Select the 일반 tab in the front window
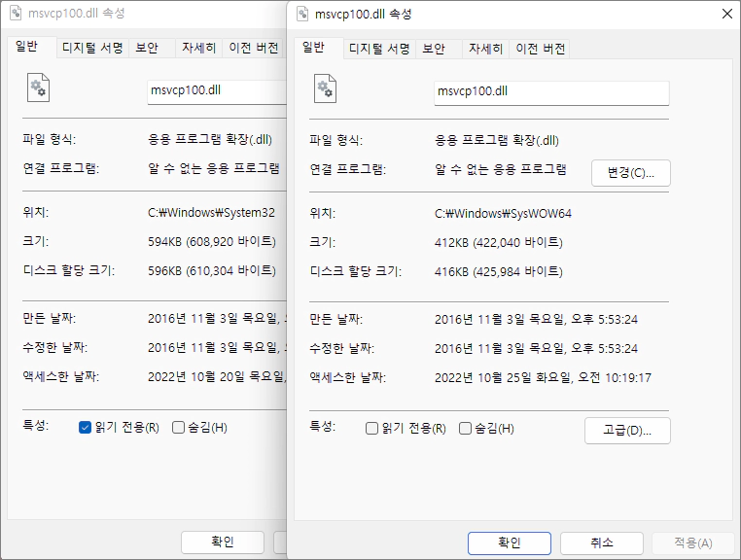This screenshot has height=560, width=741. point(319,48)
